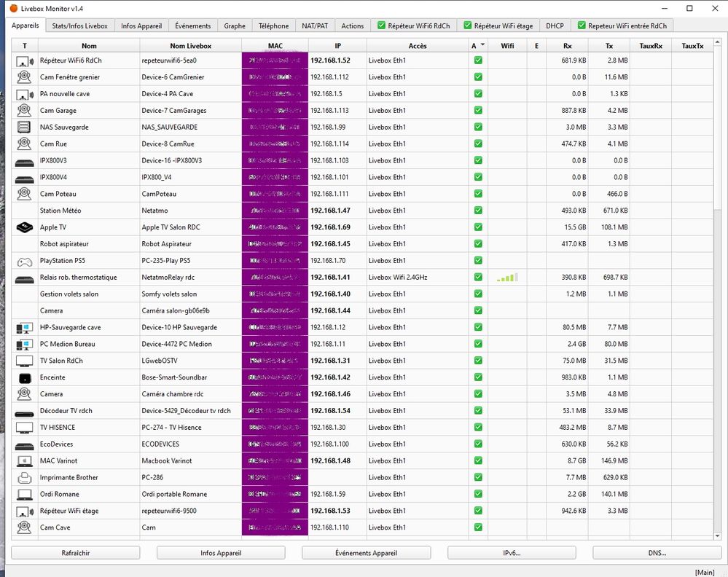The image size is (728, 577).
Task: Select the Imprimante Brother printer icon
Action: tap(25, 478)
